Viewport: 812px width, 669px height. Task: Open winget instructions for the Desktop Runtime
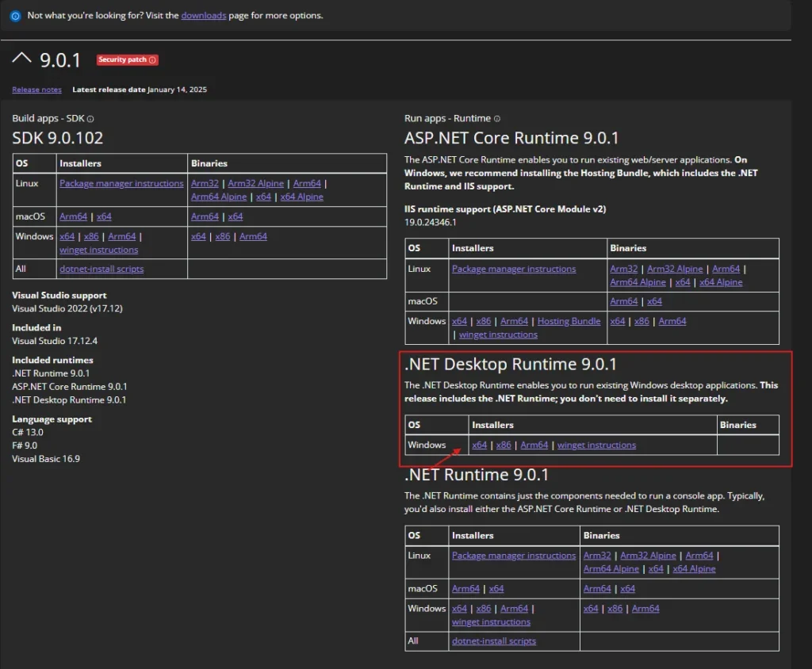tap(596, 445)
